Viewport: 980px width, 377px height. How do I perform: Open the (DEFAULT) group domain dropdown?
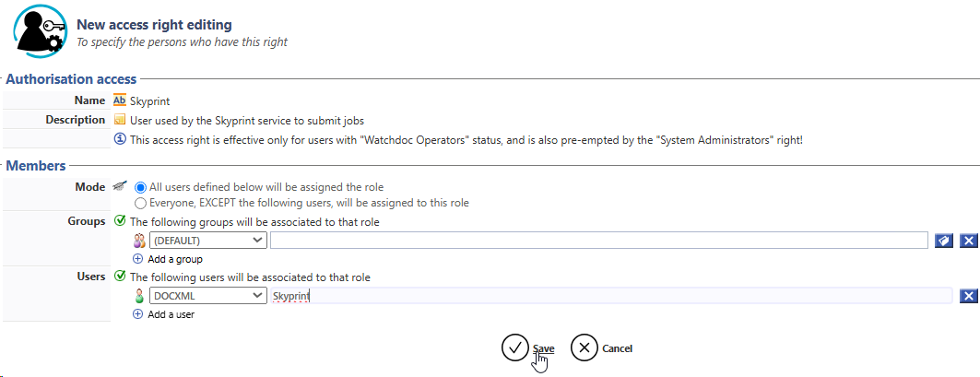pyautogui.click(x=207, y=241)
